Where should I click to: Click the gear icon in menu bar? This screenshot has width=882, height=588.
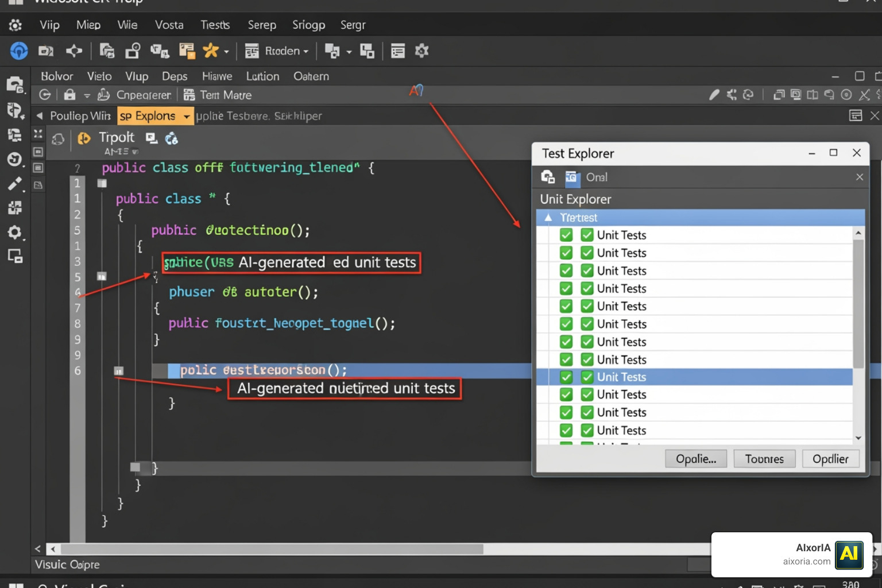click(16, 25)
